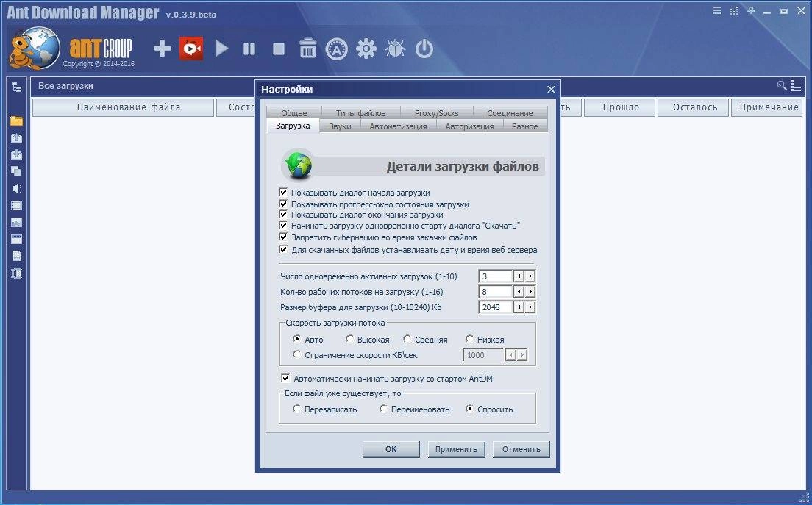Increase buffer size with right arrow

pyautogui.click(x=530, y=307)
